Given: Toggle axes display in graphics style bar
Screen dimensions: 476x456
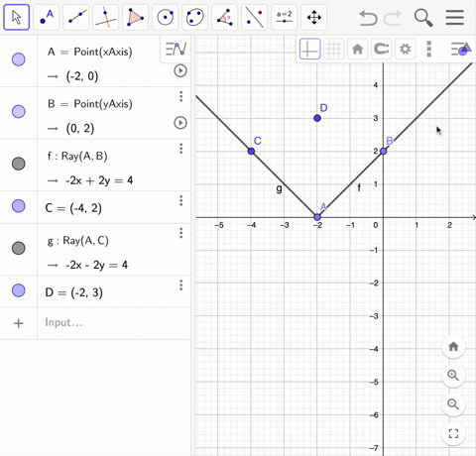Looking at the screenshot, I should [309, 50].
